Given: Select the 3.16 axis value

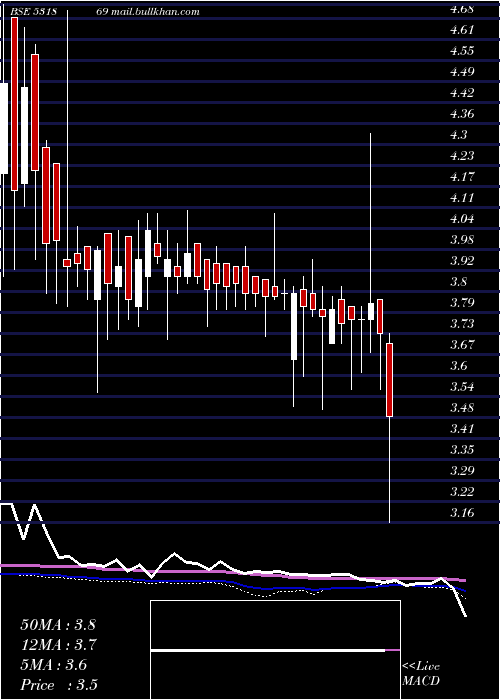Looking at the screenshot, I should [463, 512].
